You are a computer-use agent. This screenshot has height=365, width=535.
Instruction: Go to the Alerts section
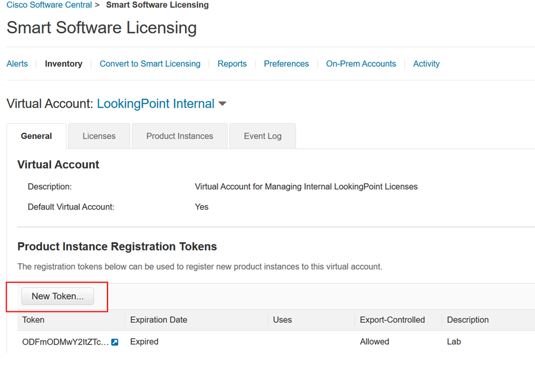point(17,64)
